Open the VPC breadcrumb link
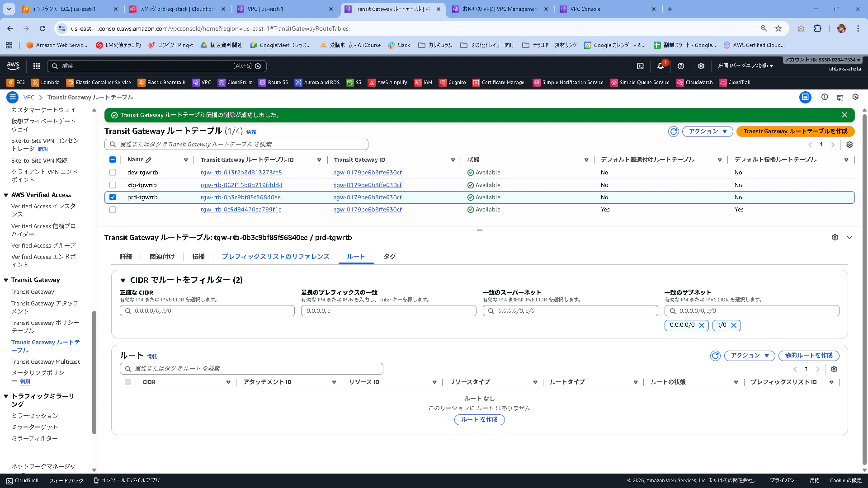The width and height of the screenshot is (868, 488). click(28, 97)
